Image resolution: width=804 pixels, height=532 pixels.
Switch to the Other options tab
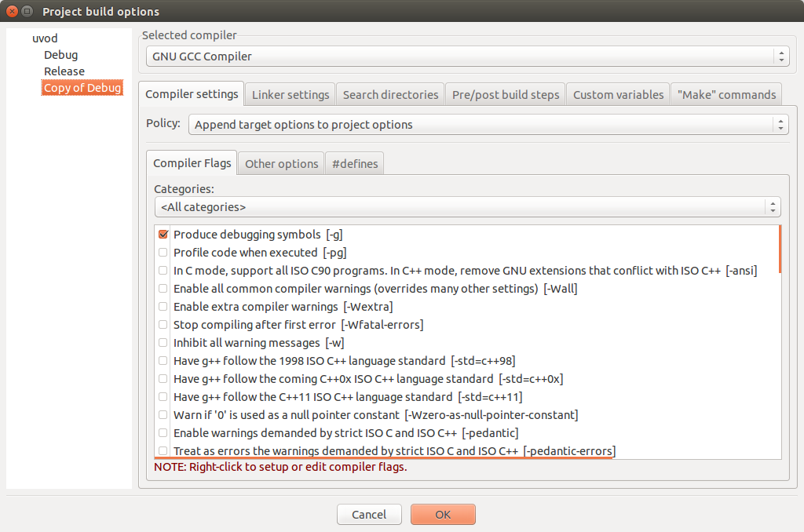coord(281,163)
